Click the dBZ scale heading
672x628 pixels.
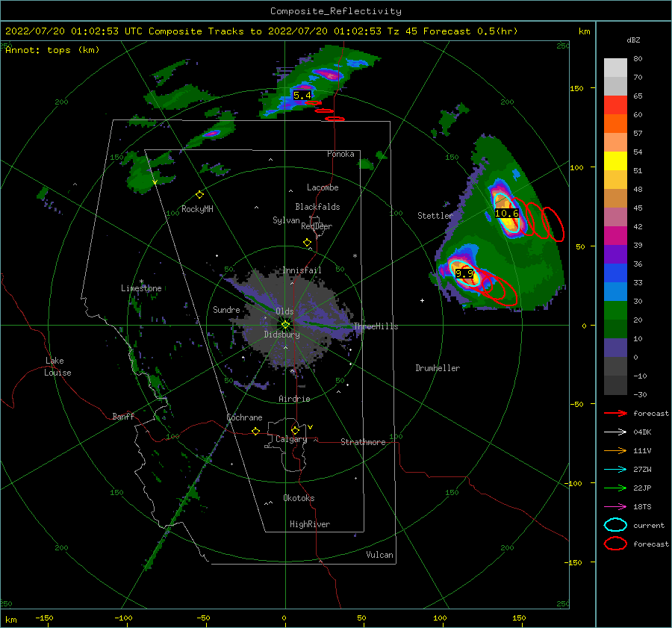(x=633, y=40)
